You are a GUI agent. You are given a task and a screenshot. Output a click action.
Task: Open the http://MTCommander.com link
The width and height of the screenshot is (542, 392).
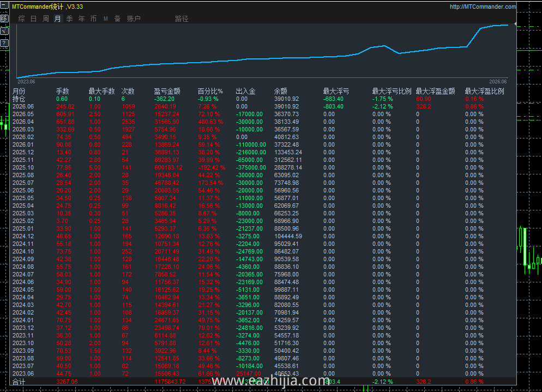(x=483, y=7)
